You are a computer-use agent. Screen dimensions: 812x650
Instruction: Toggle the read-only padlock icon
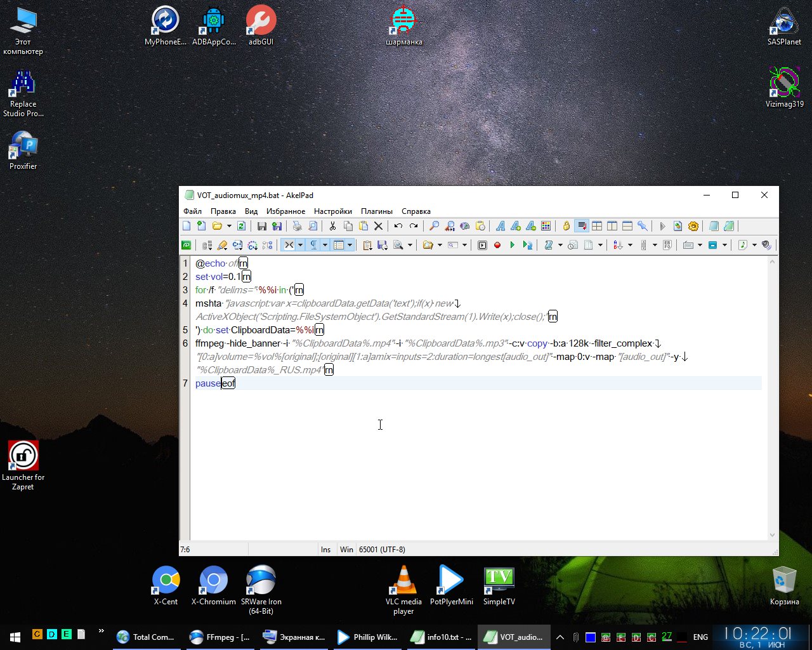(x=566, y=226)
